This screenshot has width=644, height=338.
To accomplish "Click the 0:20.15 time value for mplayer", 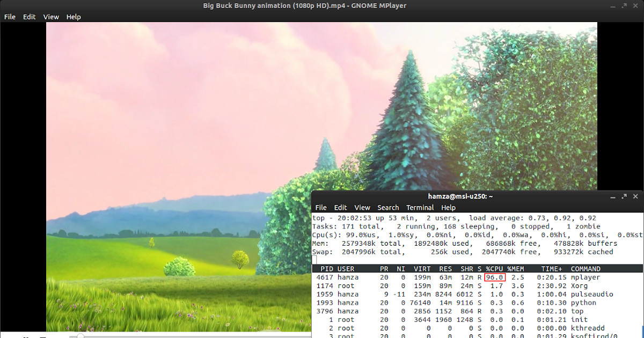I will (552, 277).
